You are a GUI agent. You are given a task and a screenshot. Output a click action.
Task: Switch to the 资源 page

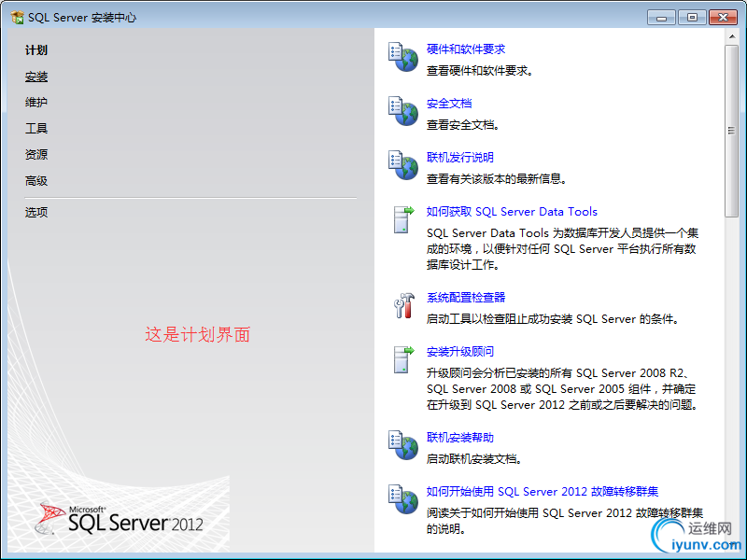pos(36,155)
